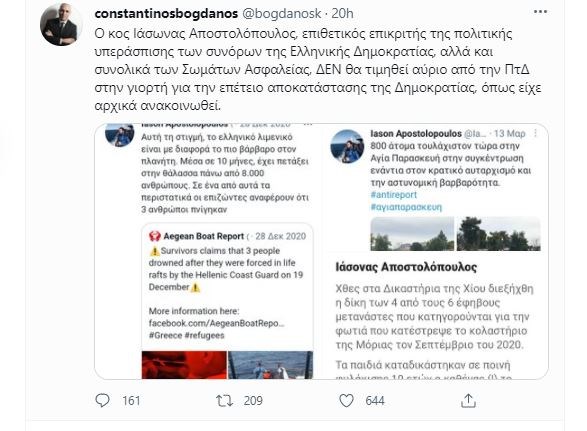Screen dimensions: 587x431
Task: Open the three-dot more options menu
Action: (x=540, y=12)
